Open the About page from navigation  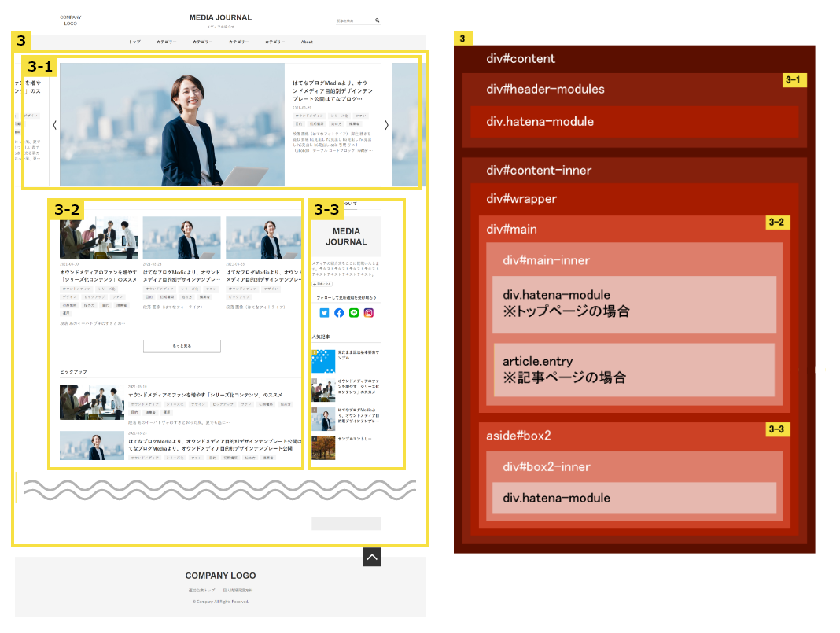coord(307,42)
